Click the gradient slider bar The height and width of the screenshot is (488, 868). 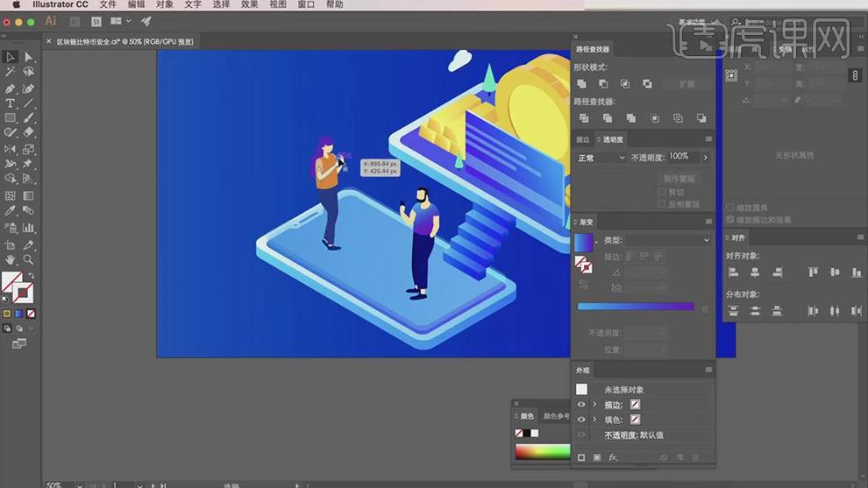tap(636, 306)
